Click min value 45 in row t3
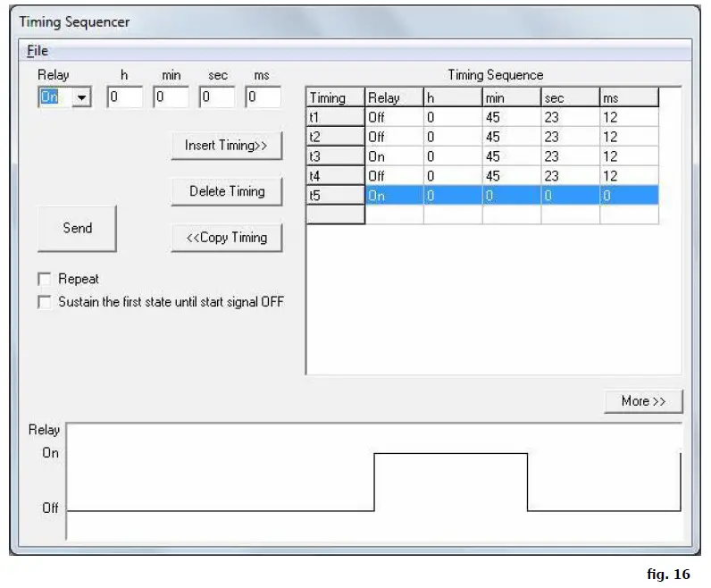The height and width of the screenshot is (588, 711). (512, 156)
